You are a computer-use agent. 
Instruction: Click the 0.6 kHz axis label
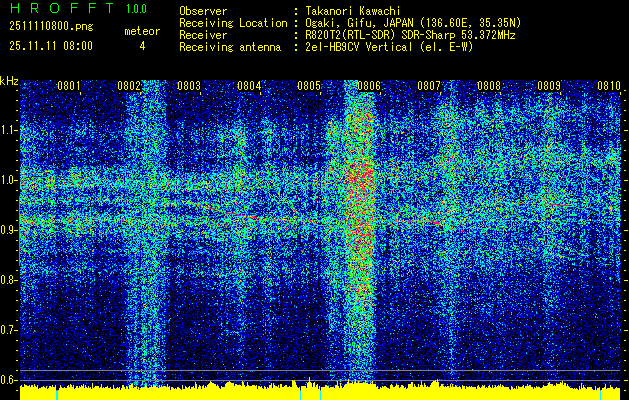(8, 380)
